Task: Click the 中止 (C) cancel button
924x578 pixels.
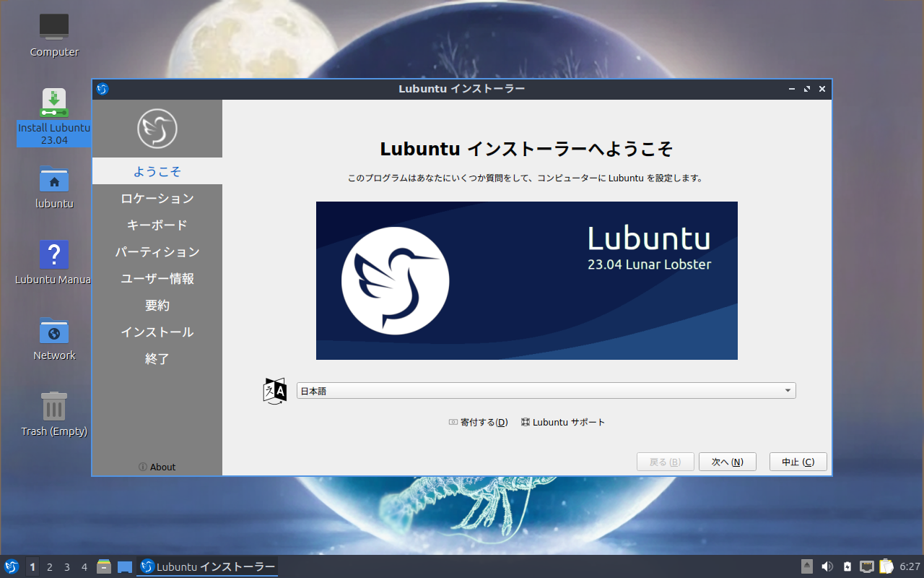Action: coord(798,462)
